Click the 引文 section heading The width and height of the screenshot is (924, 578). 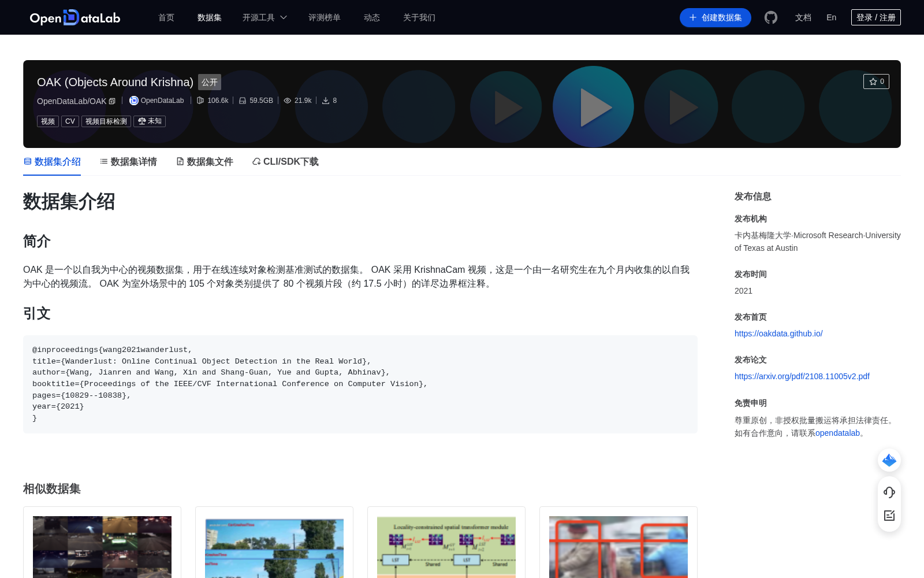(x=37, y=313)
